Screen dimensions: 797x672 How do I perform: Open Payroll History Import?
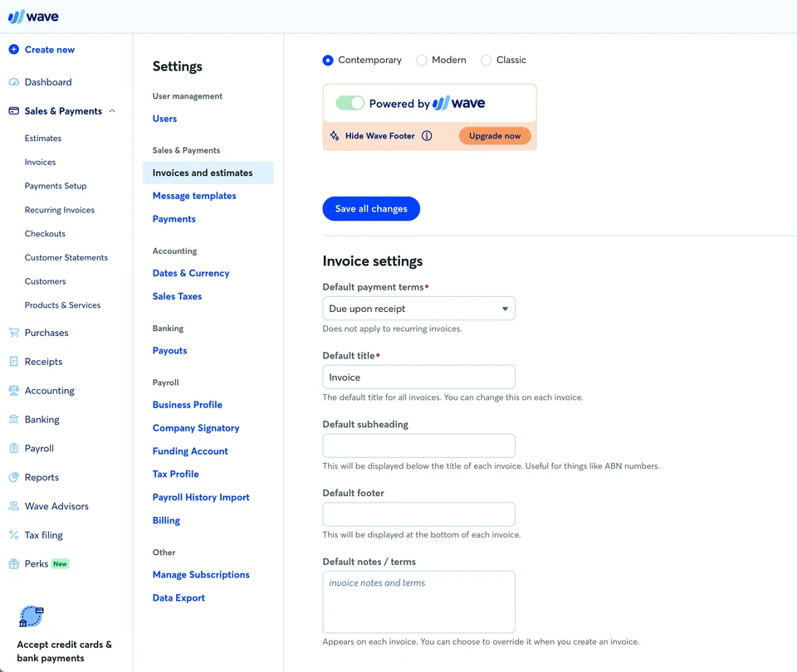click(201, 497)
